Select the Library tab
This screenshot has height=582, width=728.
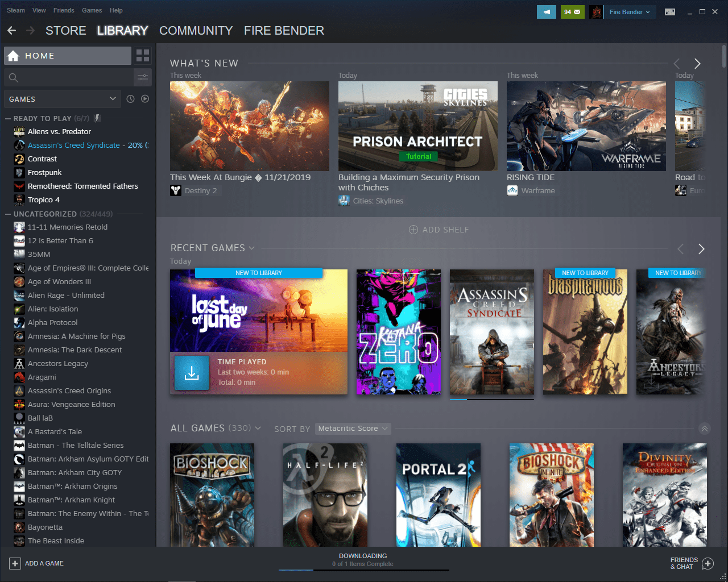pyautogui.click(x=122, y=31)
